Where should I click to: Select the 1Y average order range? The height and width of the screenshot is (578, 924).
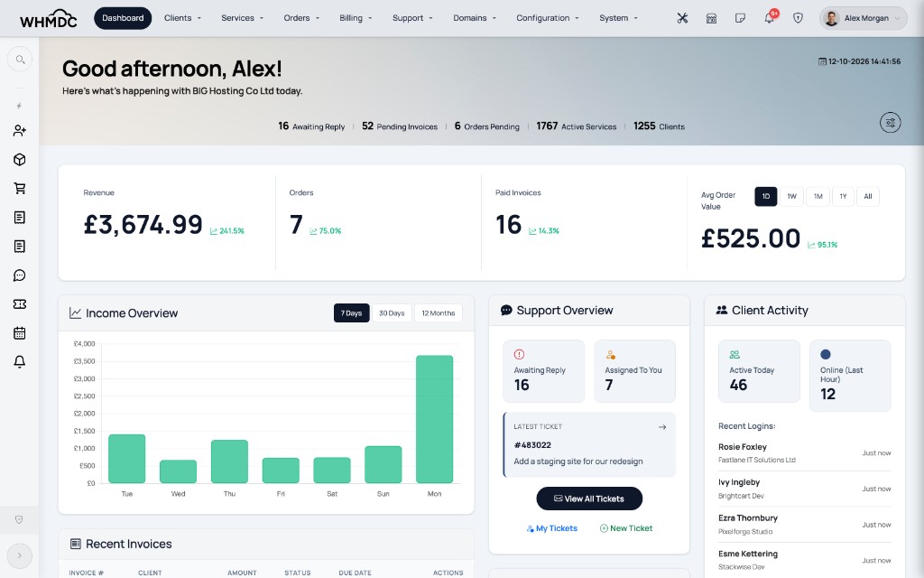[x=844, y=196]
